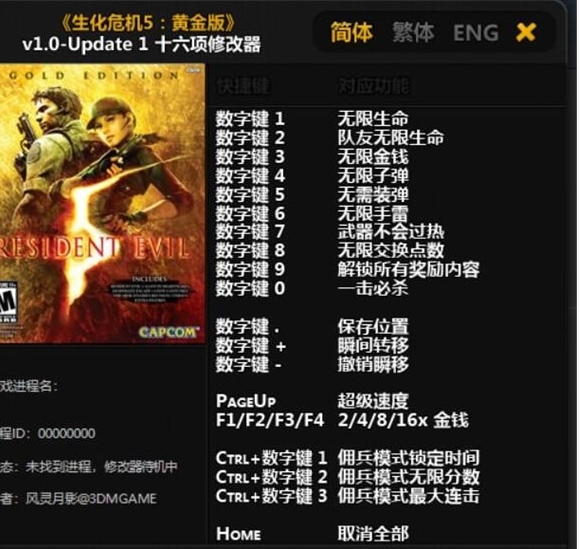
Task: Select 解锁所有奖励内容 entry
Action: pyautogui.click(x=408, y=270)
